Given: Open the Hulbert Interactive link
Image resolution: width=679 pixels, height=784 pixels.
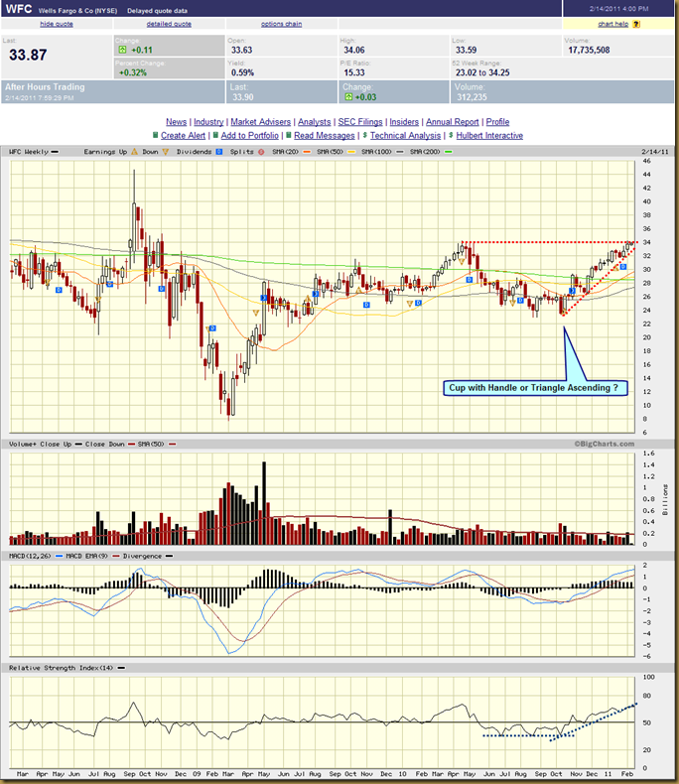Looking at the screenshot, I should click(489, 136).
